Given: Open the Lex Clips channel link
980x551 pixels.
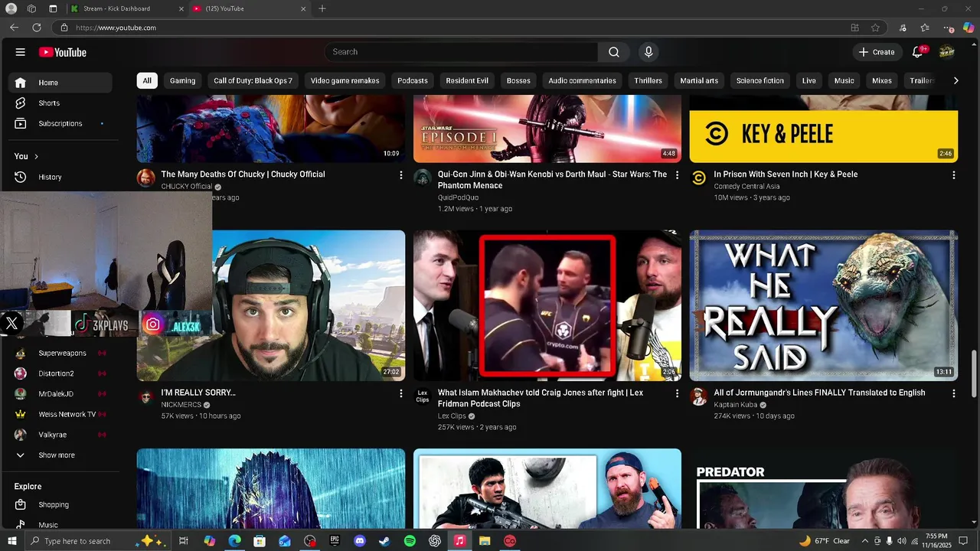Looking at the screenshot, I should click(x=452, y=416).
